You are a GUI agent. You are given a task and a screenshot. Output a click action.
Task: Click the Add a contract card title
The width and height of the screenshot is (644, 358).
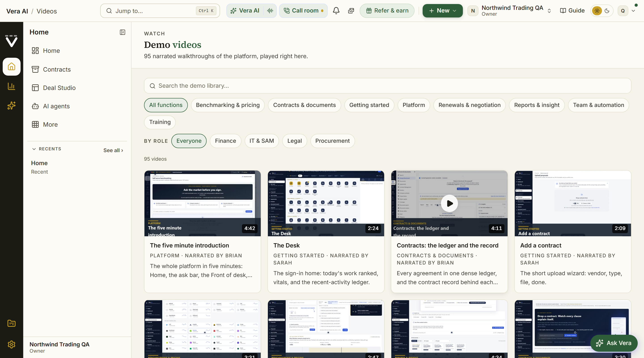click(541, 245)
